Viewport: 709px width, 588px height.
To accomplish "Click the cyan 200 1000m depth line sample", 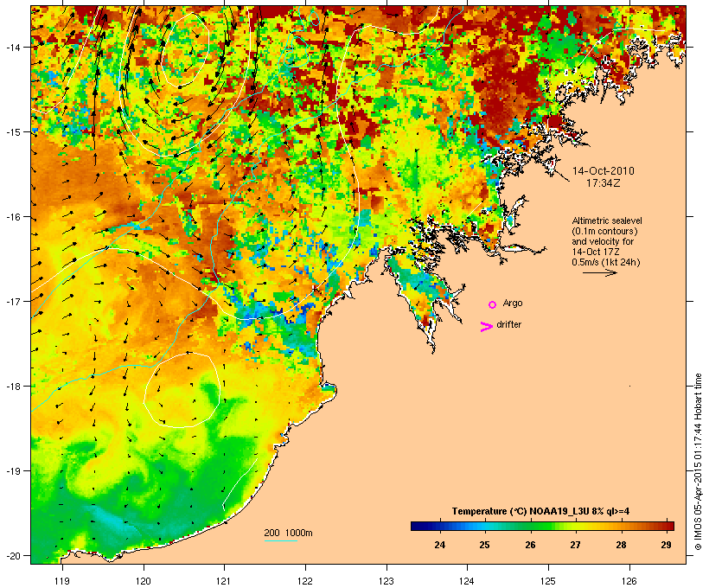I will [x=281, y=541].
